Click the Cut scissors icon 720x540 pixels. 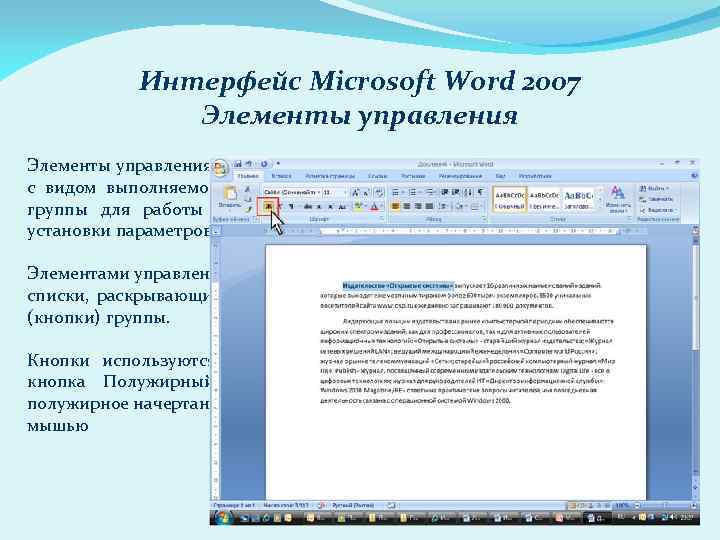click(x=248, y=188)
